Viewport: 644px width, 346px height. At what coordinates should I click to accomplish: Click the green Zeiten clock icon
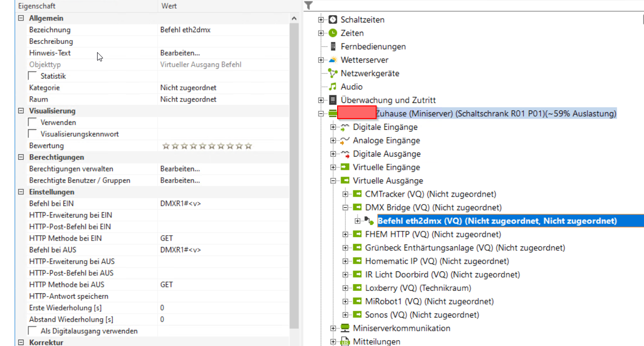tap(333, 33)
